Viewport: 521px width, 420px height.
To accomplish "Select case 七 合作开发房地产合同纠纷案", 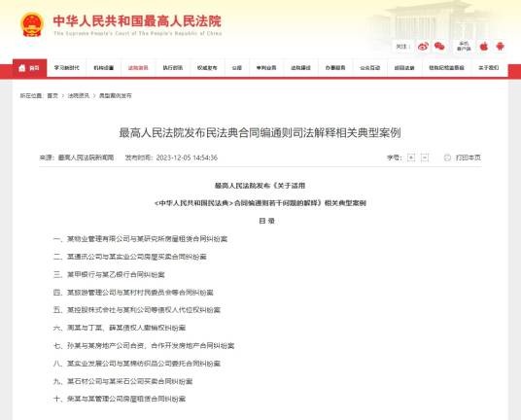I will [144, 346].
